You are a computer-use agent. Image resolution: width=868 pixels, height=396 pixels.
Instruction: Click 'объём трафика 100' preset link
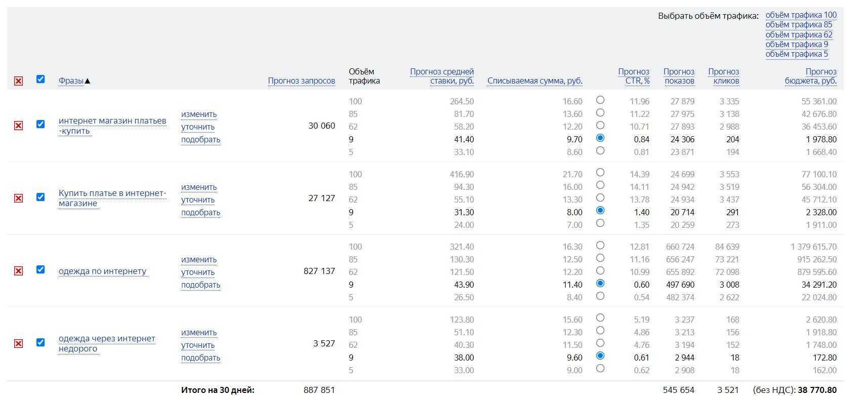(801, 15)
